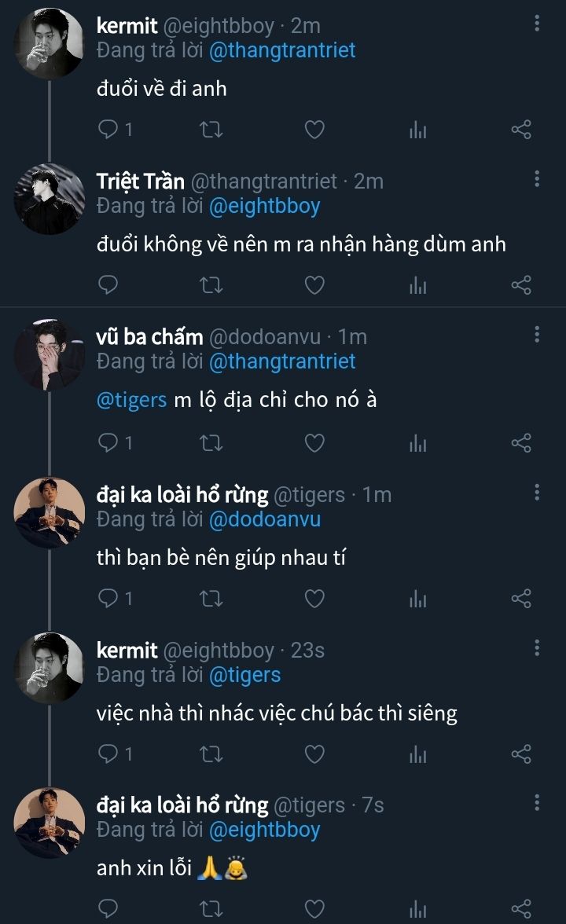
Task: View analytics of "thì bạn bè nên giúp nhau tí"
Action: tap(417, 599)
